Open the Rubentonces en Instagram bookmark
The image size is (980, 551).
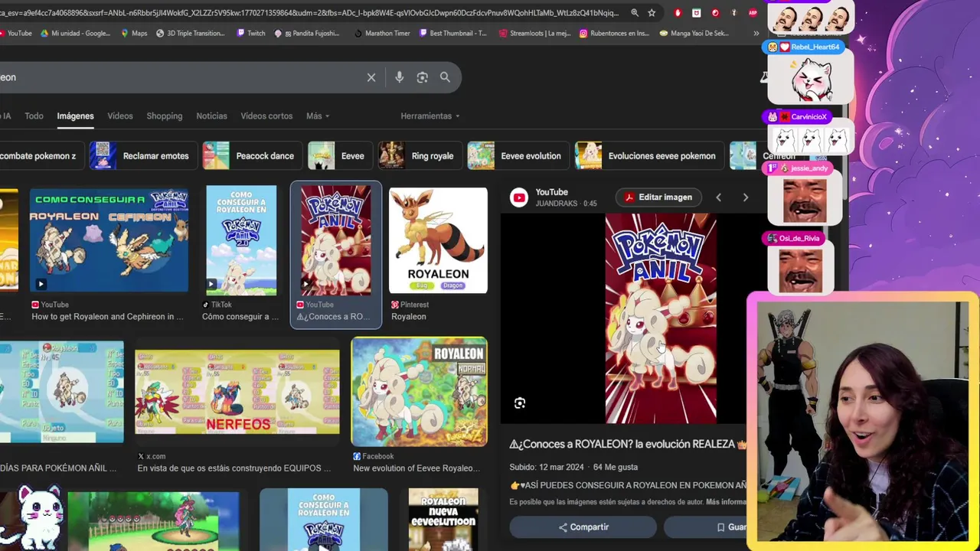tap(614, 34)
